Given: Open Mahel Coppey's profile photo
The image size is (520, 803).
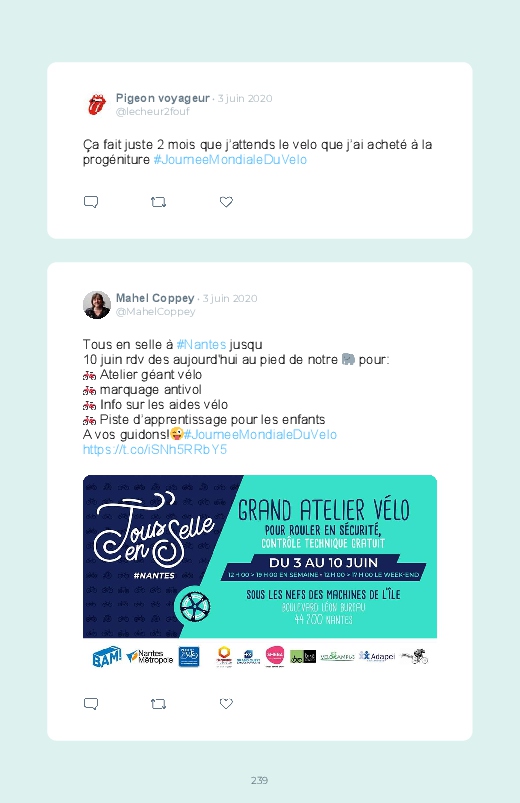Looking at the screenshot, I should [x=97, y=305].
